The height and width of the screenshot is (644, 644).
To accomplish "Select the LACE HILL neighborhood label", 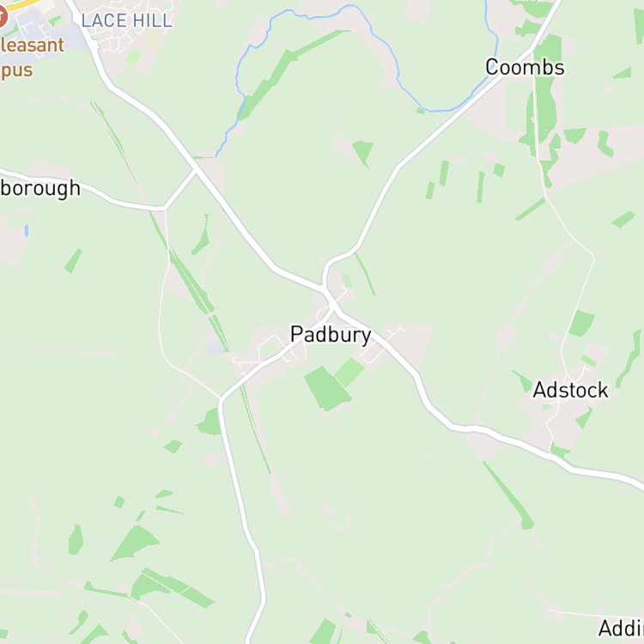I will pos(126,21).
